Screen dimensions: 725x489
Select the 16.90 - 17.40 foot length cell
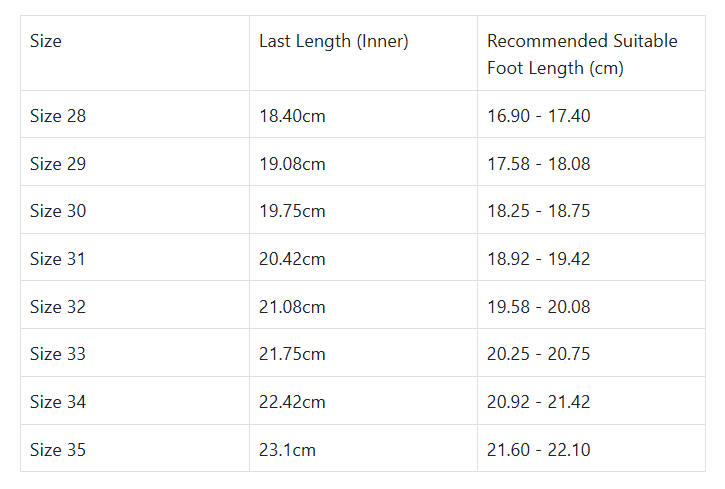click(538, 116)
